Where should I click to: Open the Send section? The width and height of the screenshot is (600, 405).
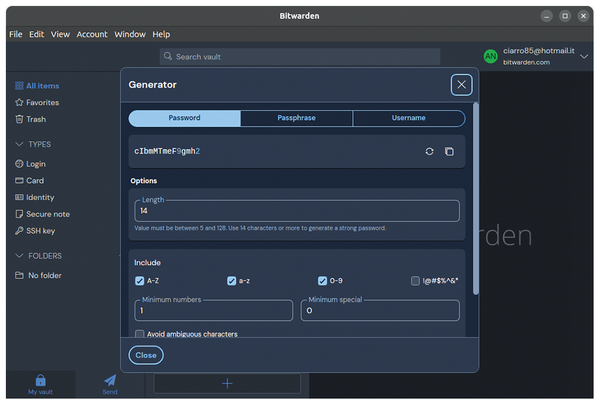(x=110, y=384)
